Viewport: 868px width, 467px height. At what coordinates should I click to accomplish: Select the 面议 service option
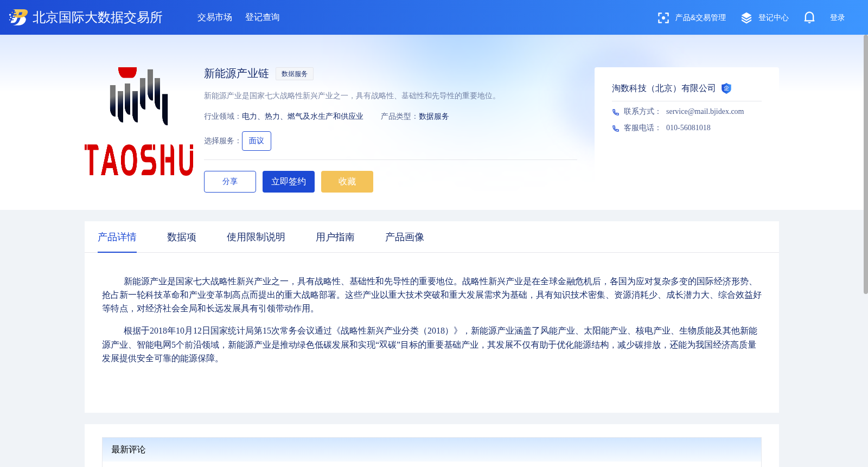(x=257, y=141)
